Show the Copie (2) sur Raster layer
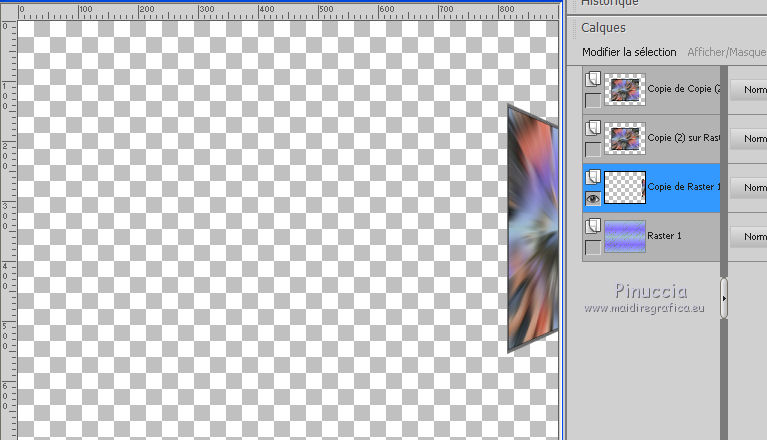 pos(593,150)
